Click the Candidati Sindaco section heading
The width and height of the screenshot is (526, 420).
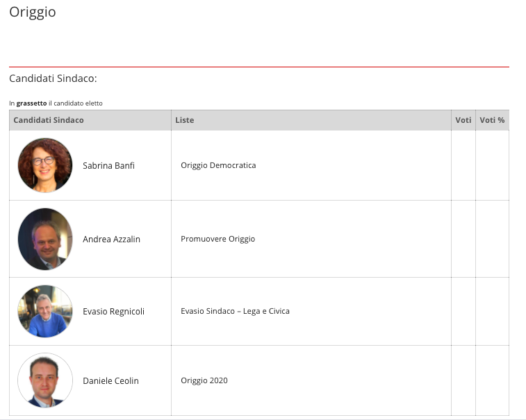coord(53,78)
